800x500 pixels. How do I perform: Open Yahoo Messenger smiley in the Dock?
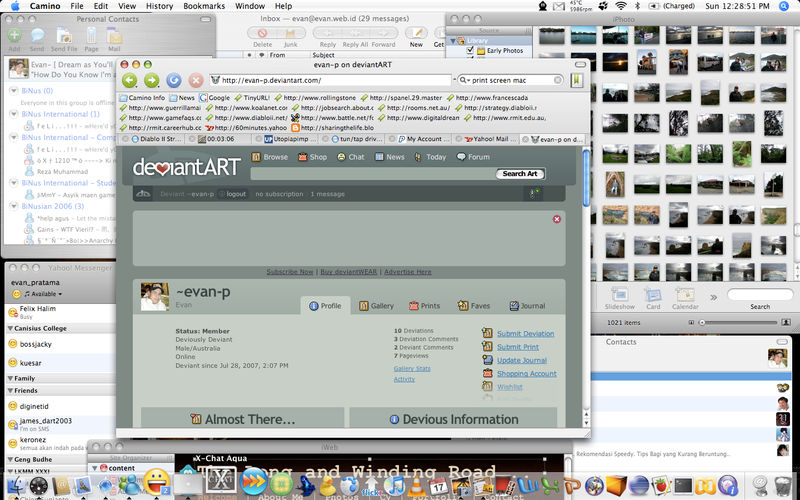click(157, 482)
